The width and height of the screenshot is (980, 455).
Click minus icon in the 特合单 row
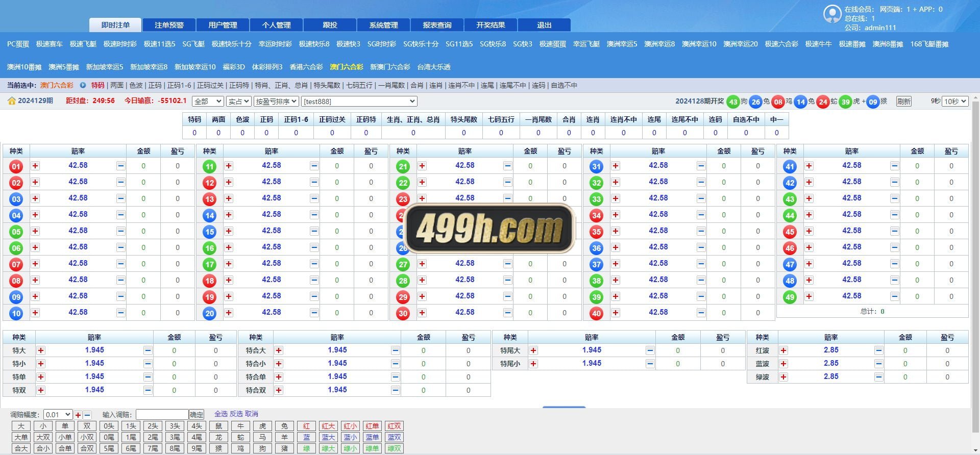click(395, 377)
